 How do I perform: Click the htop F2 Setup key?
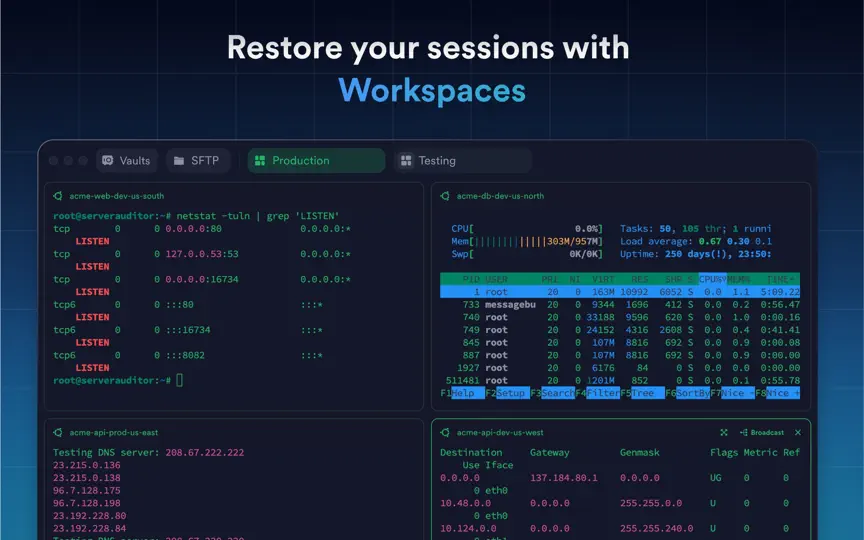pyautogui.click(x=507, y=393)
